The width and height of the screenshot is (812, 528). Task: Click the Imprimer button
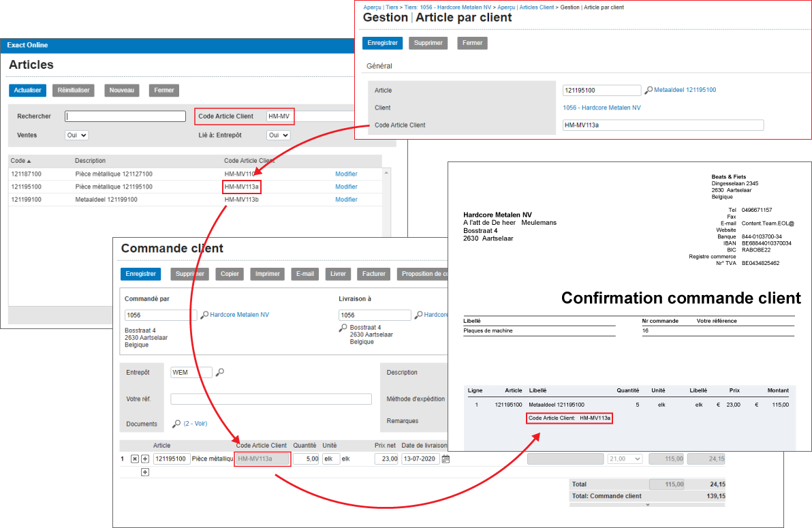(x=268, y=274)
